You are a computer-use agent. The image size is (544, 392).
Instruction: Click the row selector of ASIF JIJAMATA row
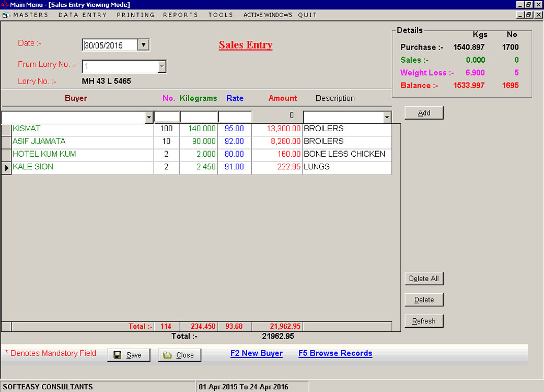(6, 142)
